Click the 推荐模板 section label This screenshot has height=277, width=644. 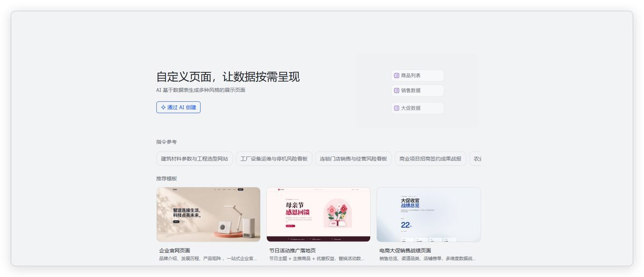[166, 178]
